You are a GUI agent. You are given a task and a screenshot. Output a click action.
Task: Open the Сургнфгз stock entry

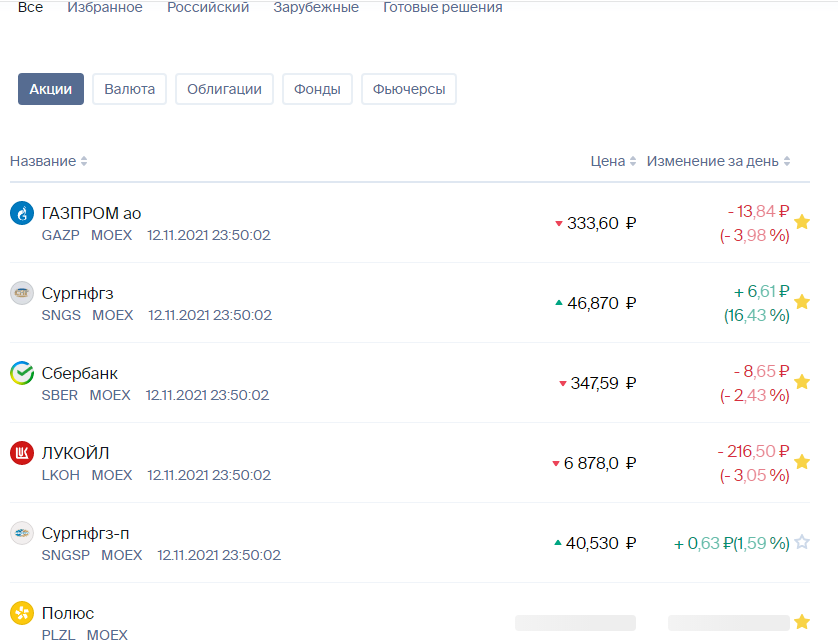[77, 293]
